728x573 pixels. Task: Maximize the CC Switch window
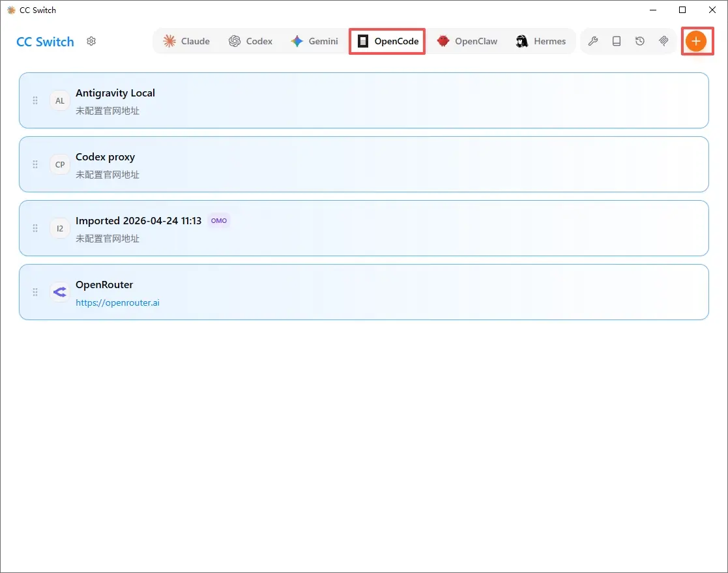[682, 10]
